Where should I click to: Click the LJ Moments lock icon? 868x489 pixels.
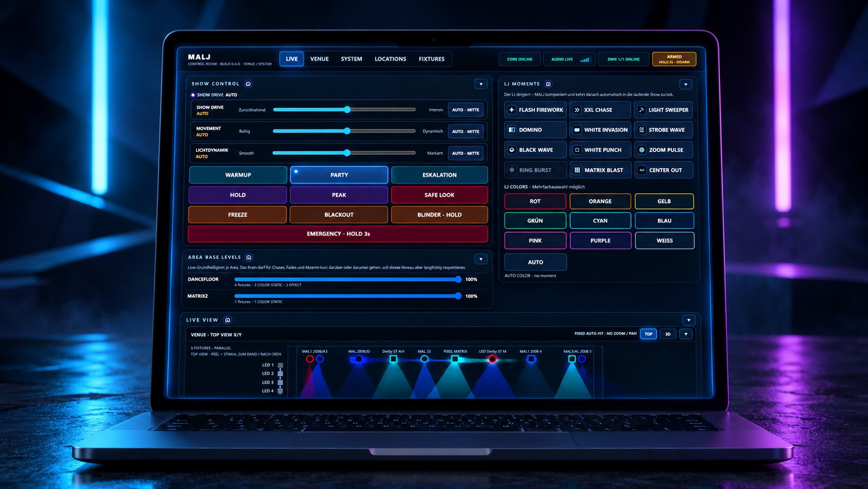tap(548, 84)
